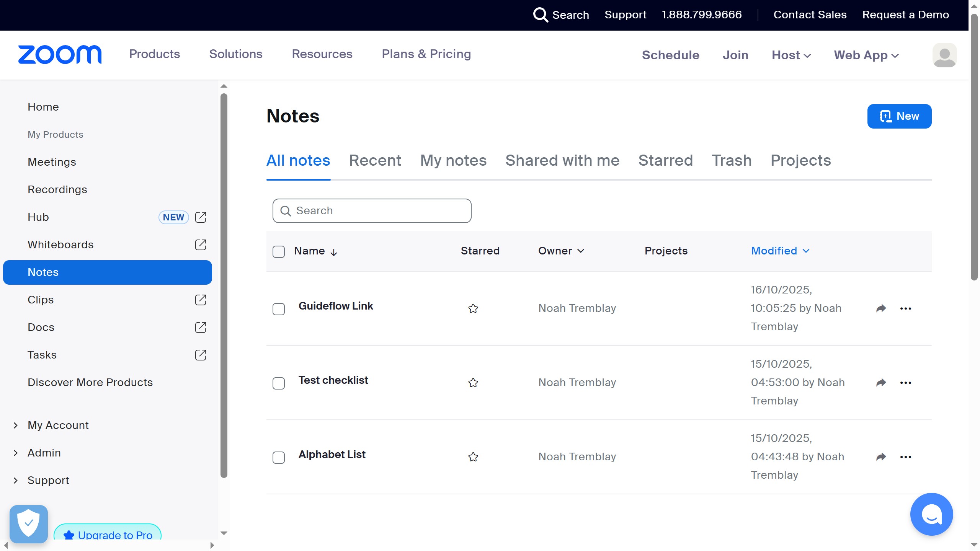Open the Trash tab
Viewport: 980px width, 551px height.
click(x=732, y=160)
